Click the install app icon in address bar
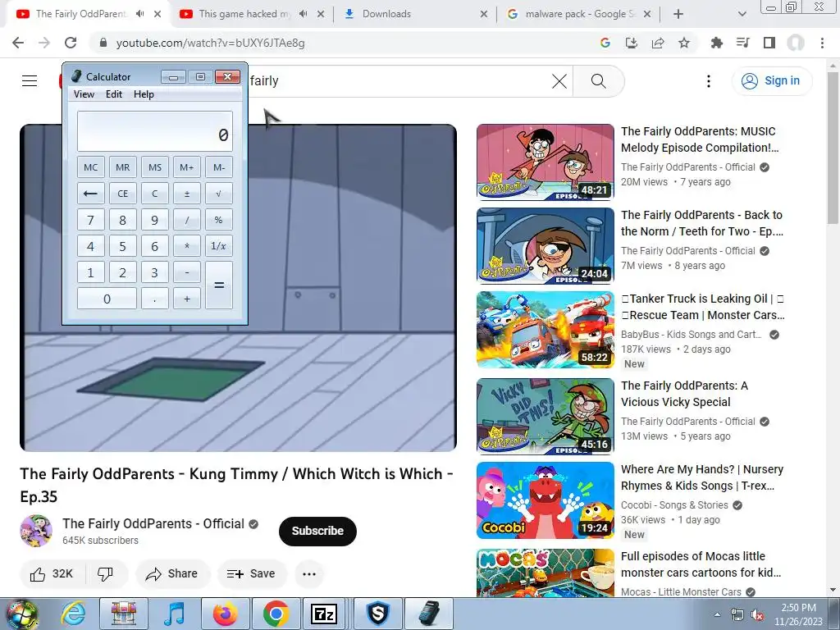 point(632,43)
